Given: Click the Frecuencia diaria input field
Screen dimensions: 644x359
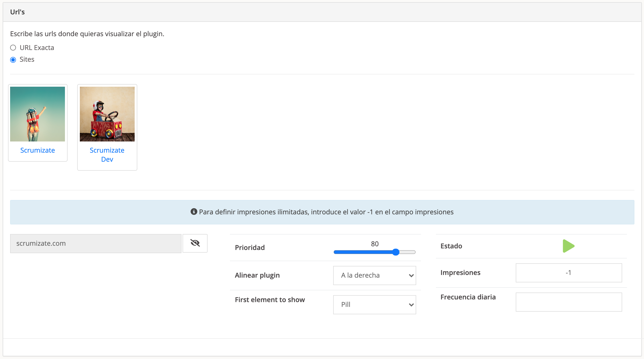Looking at the screenshot, I should tap(568, 302).
